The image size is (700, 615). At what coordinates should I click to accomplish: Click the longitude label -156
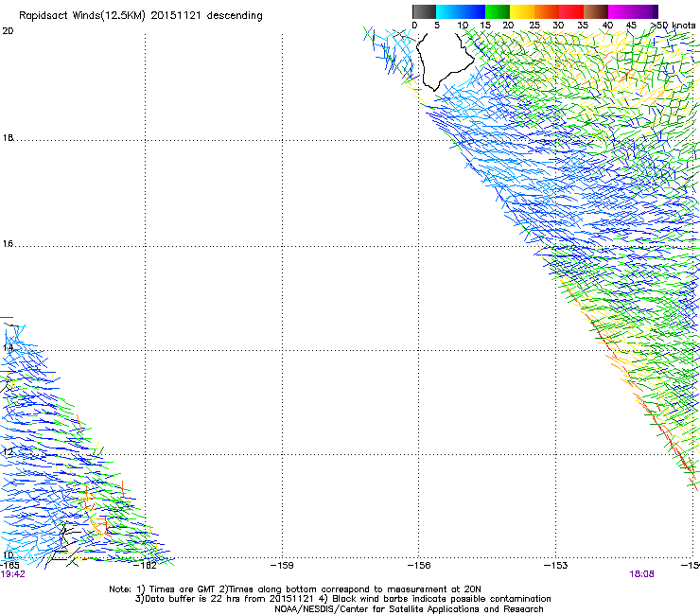(419, 566)
